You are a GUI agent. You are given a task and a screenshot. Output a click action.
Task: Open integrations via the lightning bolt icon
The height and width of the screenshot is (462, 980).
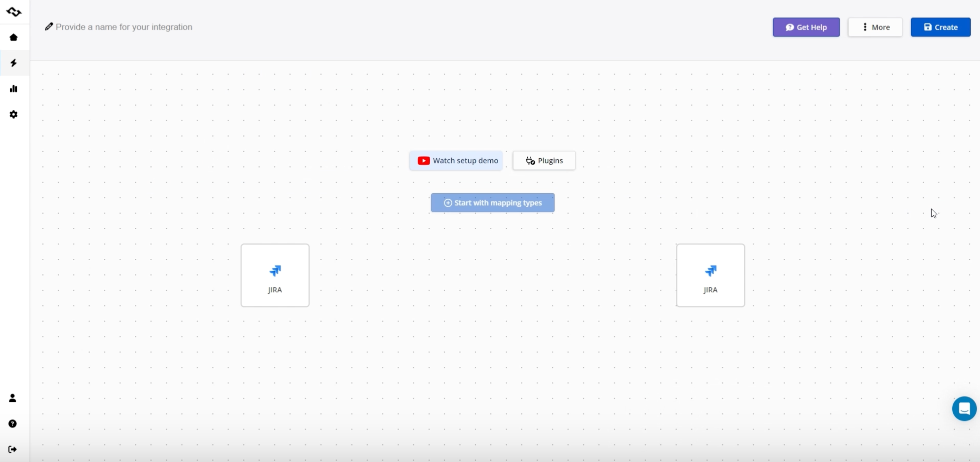click(14, 63)
